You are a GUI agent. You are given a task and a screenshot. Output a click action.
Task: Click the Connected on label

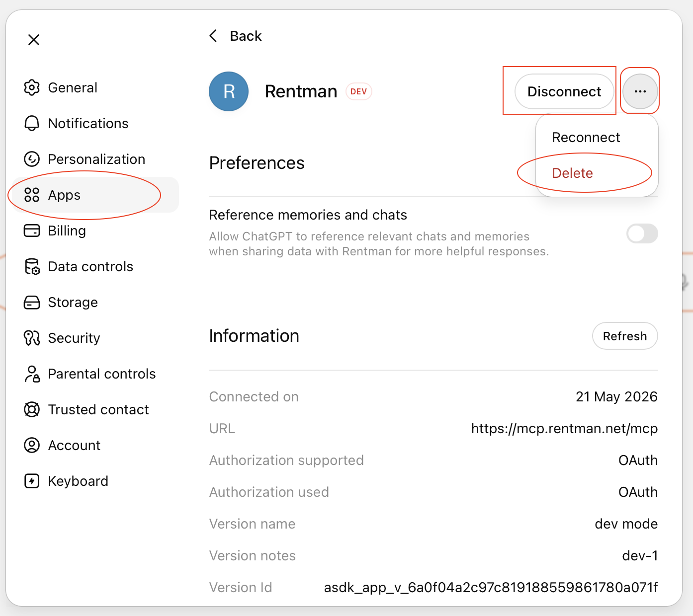coord(254,396)
